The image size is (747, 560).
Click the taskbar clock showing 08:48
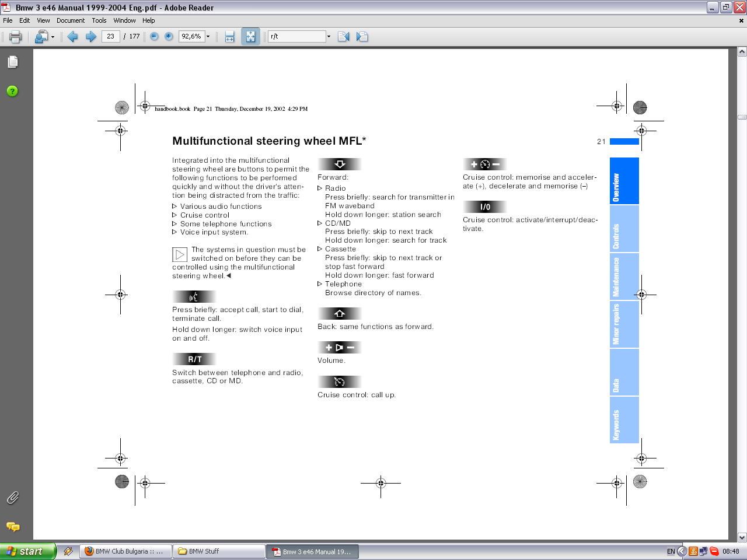(731, 551)
